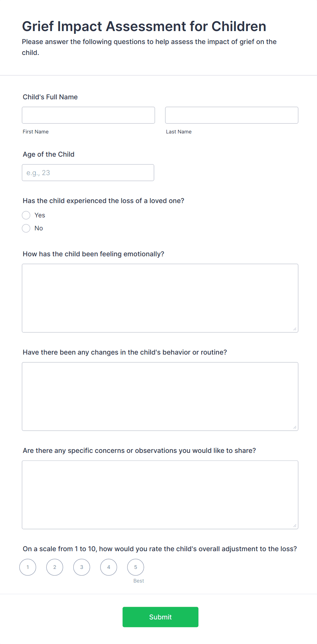Choose rating 3 on adjustment scale
This screenshot has height=644, width=317.
coord(81,567)
